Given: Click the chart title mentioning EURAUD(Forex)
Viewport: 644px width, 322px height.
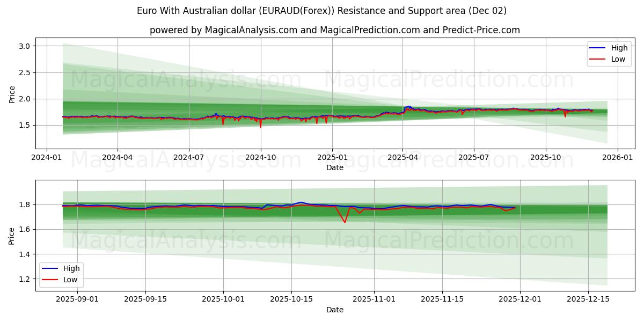Looking at the screenshot, I should [322, 9].
